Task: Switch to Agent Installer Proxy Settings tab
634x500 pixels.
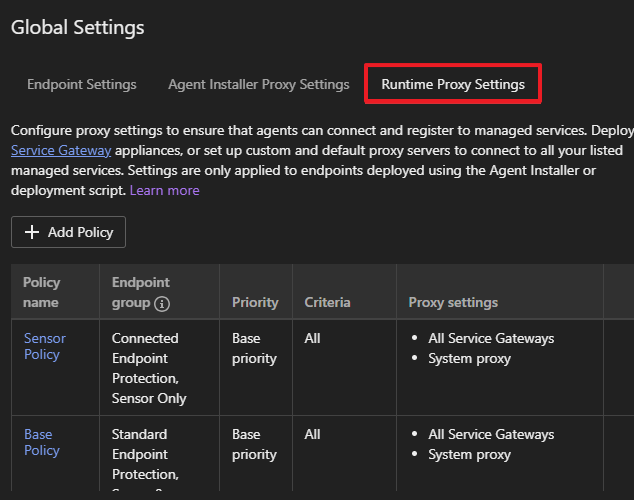Action: pos(259,84)
